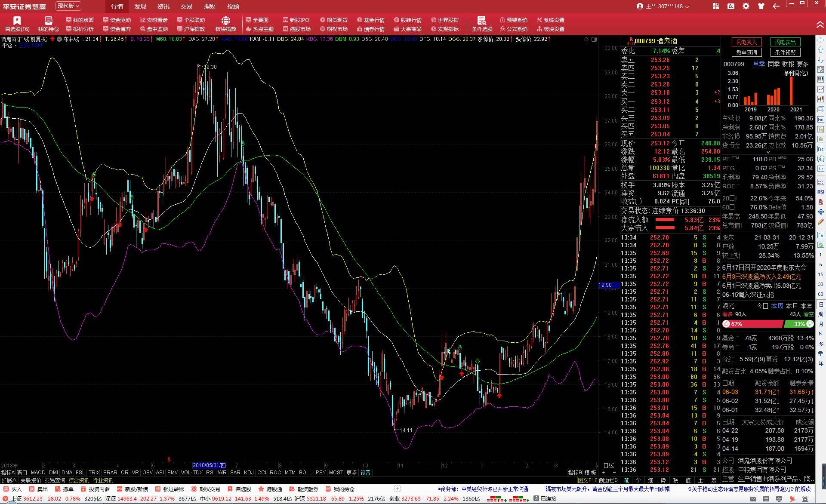Click the left arrow icon in right sidebar
826x504 pixels.
(820, 40)
